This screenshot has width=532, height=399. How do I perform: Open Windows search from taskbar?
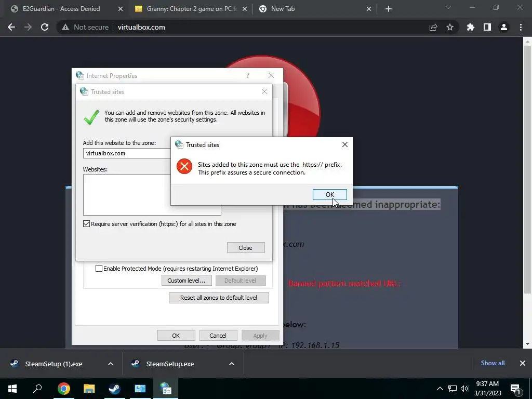37,389
